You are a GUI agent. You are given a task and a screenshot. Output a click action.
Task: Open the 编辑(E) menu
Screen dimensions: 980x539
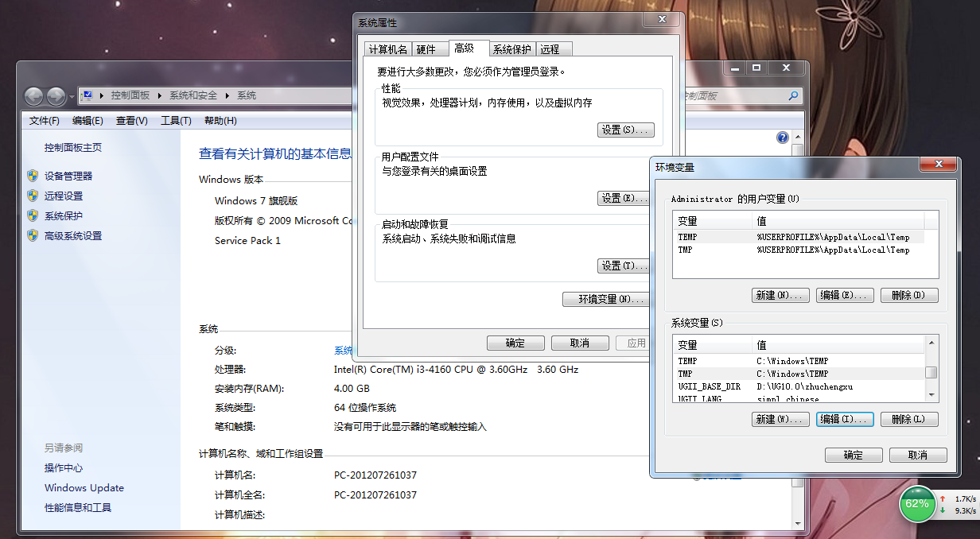click(87, 121)
